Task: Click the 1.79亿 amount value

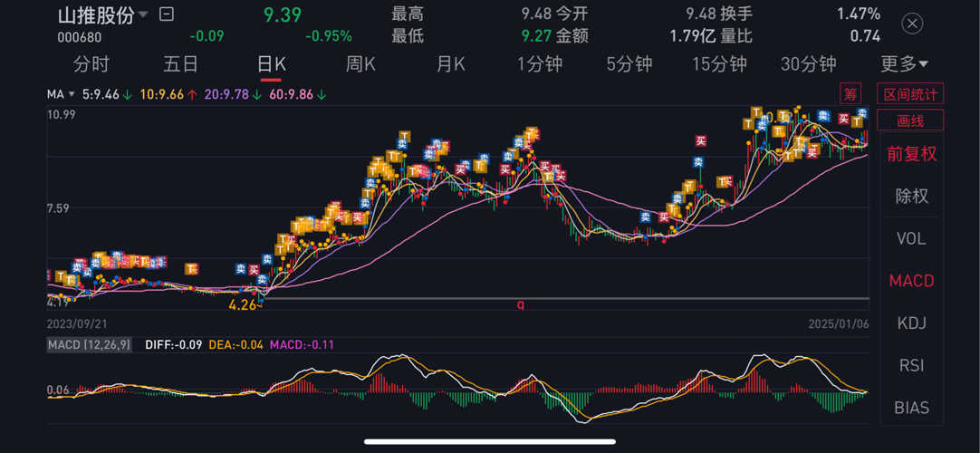Action: tap(693, 36)
